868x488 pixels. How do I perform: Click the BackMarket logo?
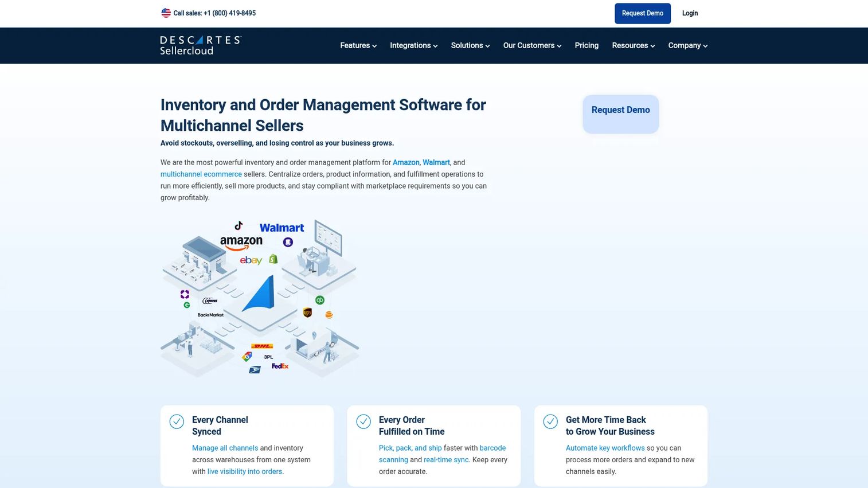coord(210,315)
